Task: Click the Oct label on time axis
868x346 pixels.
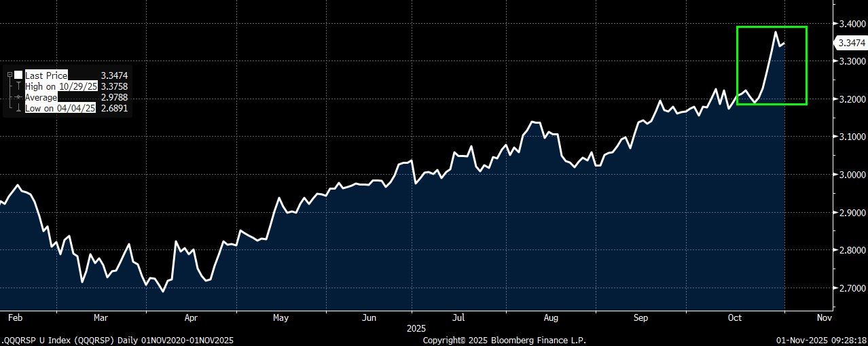Action: pyautogui.click(x=734, y=317)
